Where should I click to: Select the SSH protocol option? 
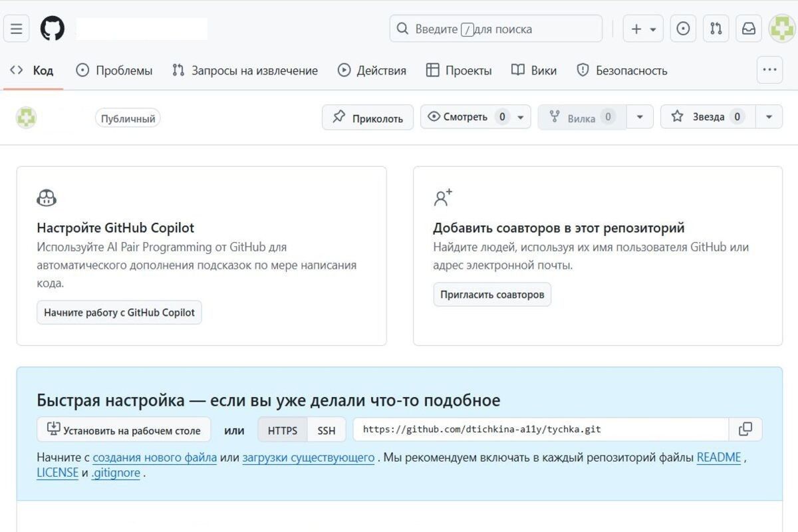tap(327, 430)
